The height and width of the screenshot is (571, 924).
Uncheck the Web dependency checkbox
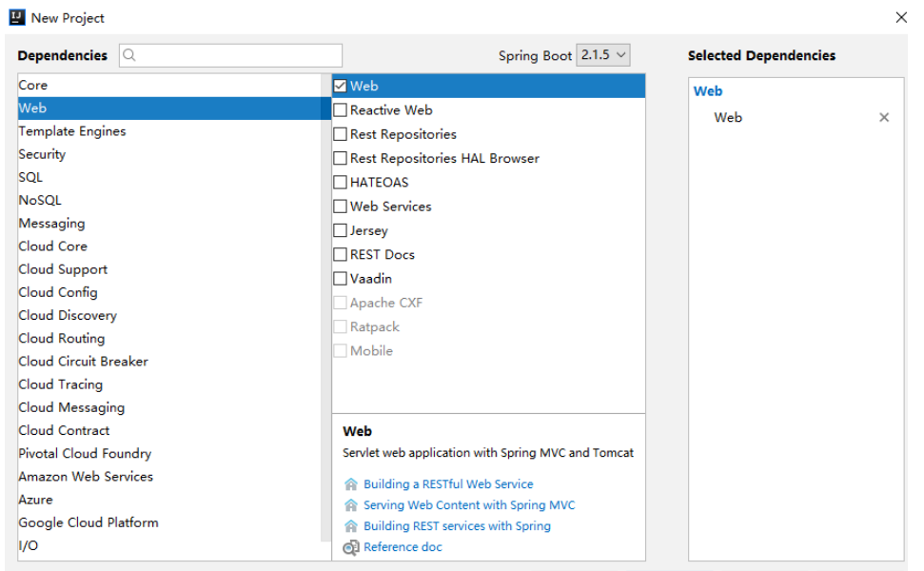(x=340, y=86)
